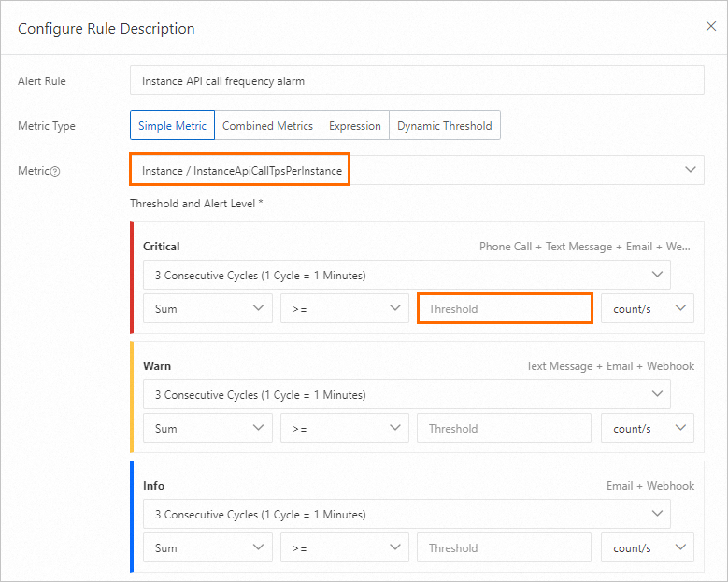
Task: Choose the Dynamic Threshold tab
Action: point(444,126)
